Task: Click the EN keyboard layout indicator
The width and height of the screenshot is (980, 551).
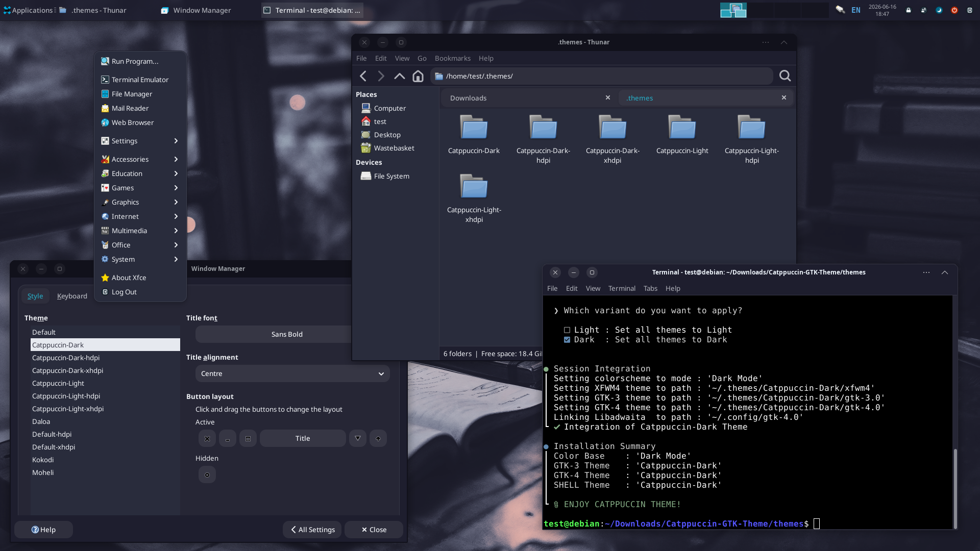Action: click(856, 10)
